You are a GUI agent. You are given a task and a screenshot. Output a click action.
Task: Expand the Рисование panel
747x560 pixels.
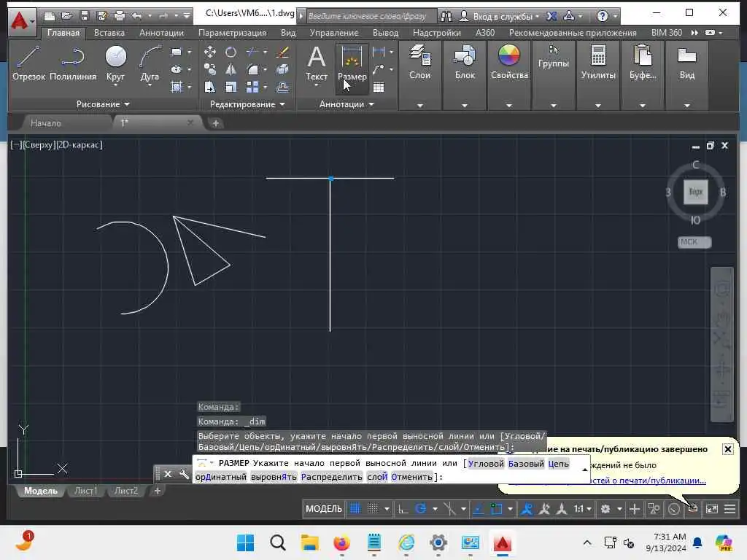[102, 104]
